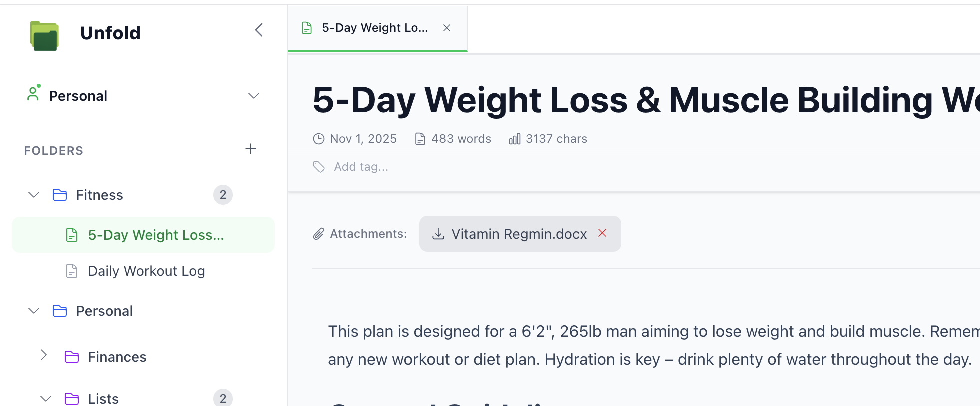Collapse the Personal folder tree
The height and width of the screenshot is (406, 980).
click(x=34, y=311)
